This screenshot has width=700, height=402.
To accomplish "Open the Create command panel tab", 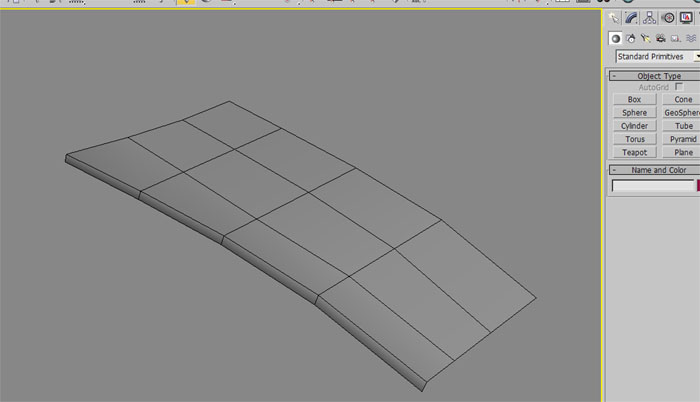I will [x=614, y=18].
